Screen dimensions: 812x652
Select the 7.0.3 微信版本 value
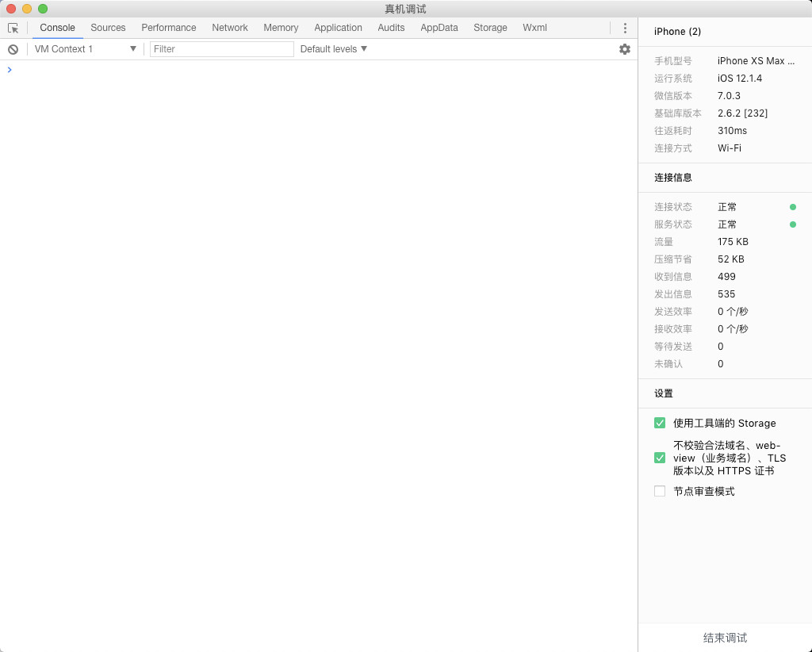click(729, 96)
